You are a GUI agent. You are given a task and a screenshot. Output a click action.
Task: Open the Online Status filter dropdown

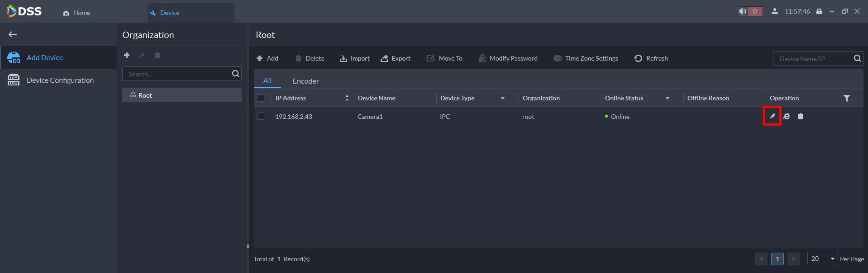click(x=667, y=98)
